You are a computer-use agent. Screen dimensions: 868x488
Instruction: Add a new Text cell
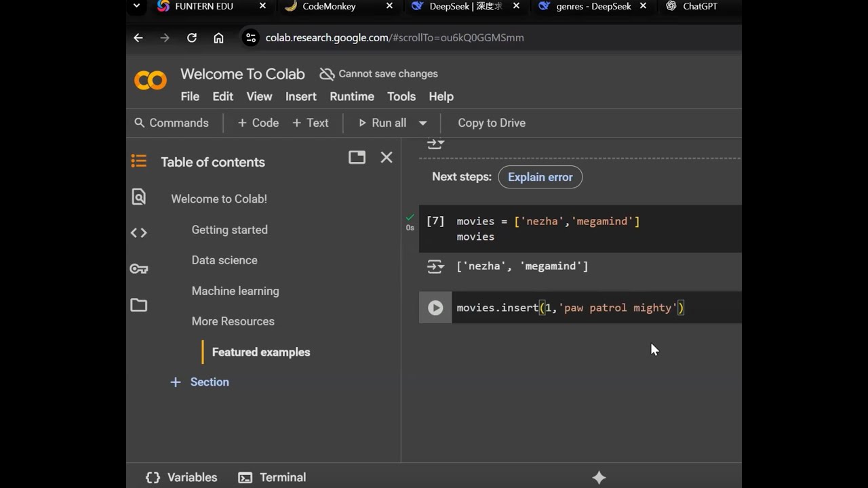click(x=310, y=123)
